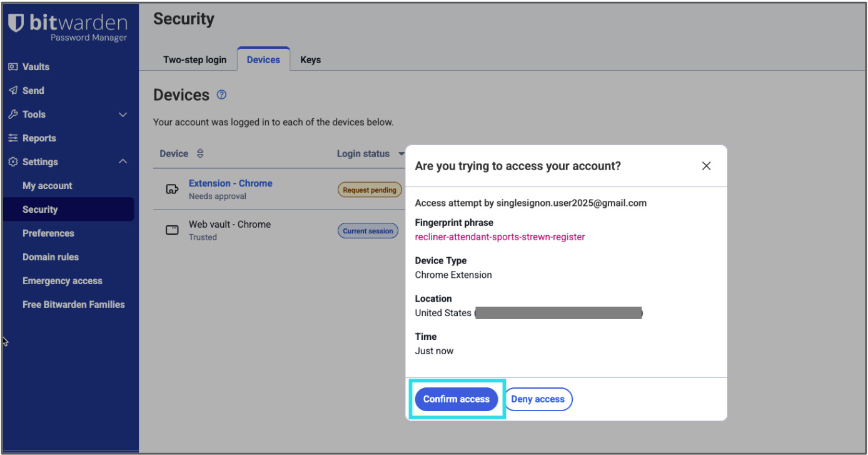This screenshot has height=455, width=868.
Task: Click the Chrome extension device icon
Action: (x=172, y=189)
